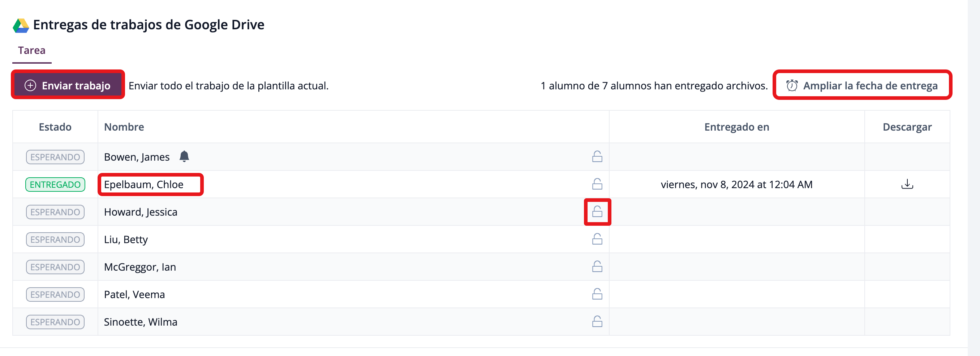980x356 pixels.
Task: Click the Google Drive logo icon
Action: coord(21,26)
